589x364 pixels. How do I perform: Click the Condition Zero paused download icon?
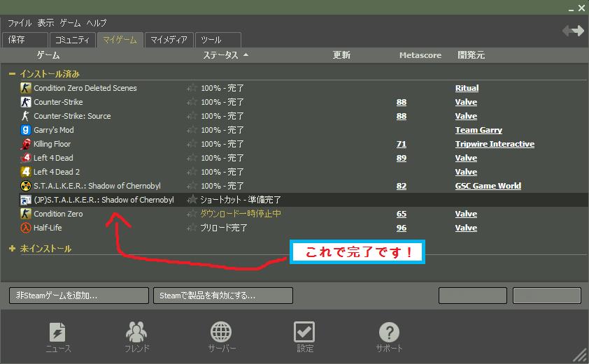pos(26,214)
